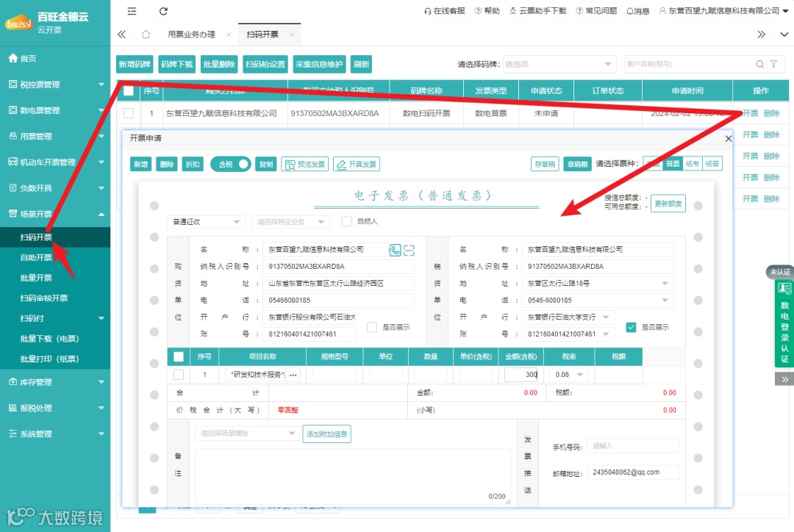This screenshot has width=794, height=532.
Task: Close the 用票业务办理 tab
Action: pos(229,35)
